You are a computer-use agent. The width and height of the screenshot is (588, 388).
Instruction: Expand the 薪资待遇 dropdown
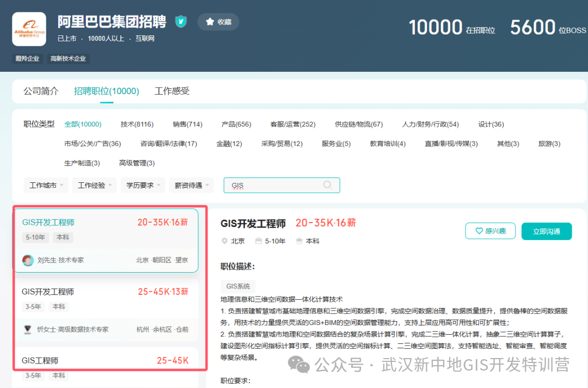191,185
